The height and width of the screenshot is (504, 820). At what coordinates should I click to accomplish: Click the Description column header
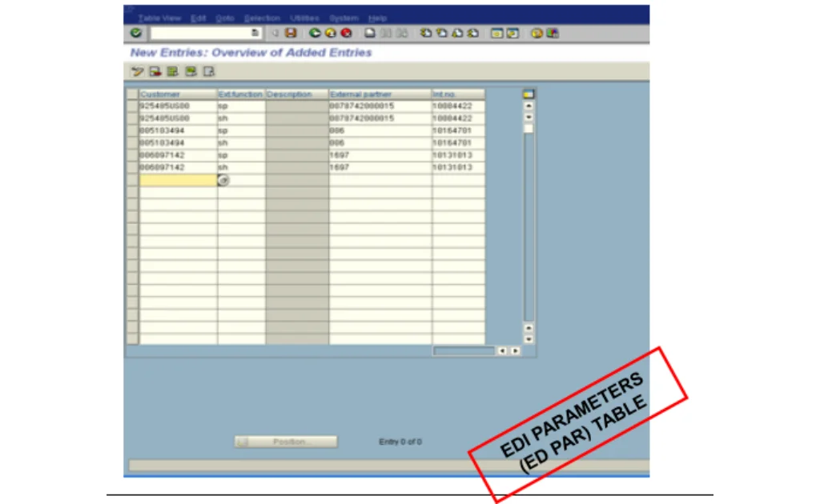[x=297, y=94]
